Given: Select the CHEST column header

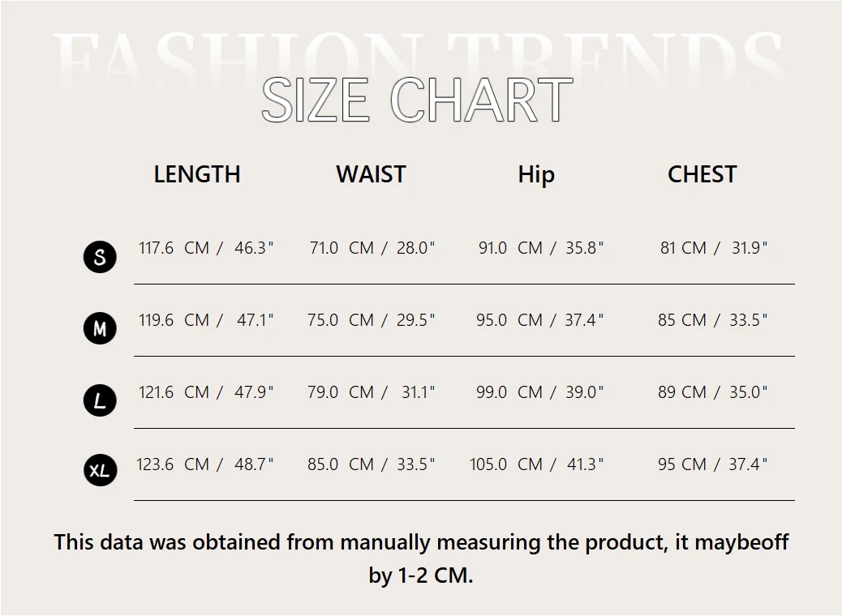Looking at the screenshot, I should coord(702,174).
